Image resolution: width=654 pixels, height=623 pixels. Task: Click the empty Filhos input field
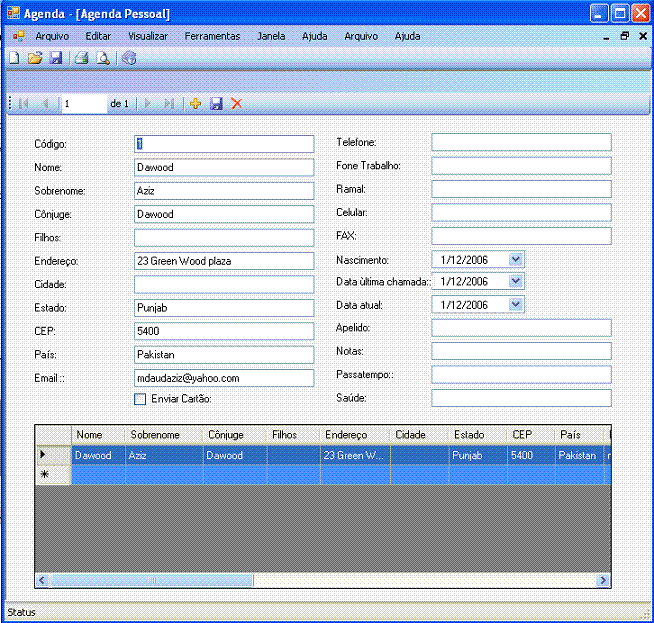pyautogui.click(x=224, y=238)
